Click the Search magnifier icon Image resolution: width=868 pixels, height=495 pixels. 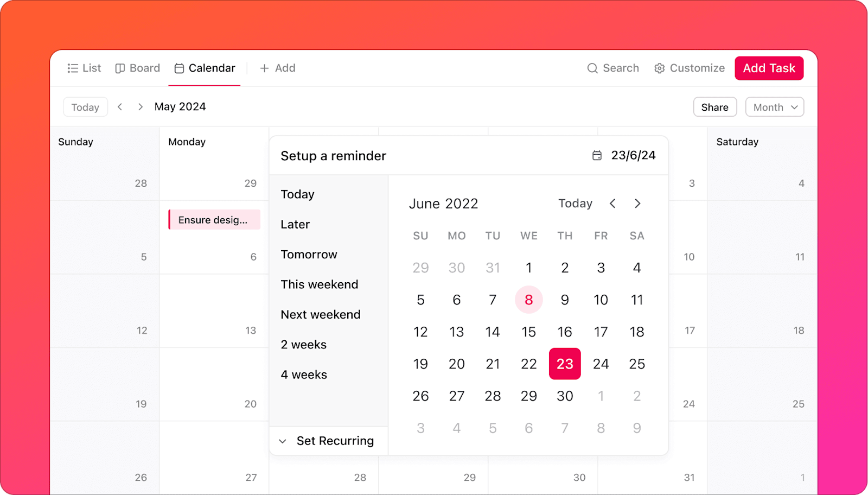(592, 68)
